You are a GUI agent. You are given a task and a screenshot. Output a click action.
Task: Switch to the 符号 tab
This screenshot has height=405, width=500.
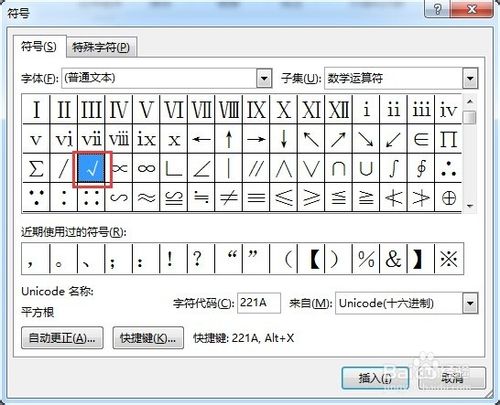[x=39, y=46]
